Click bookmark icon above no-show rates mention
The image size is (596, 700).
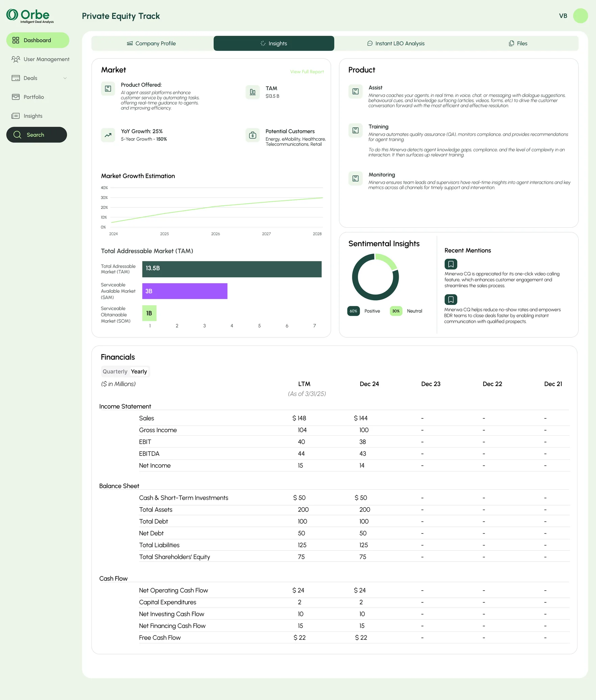pyautogui.click(x=451, y=300)
